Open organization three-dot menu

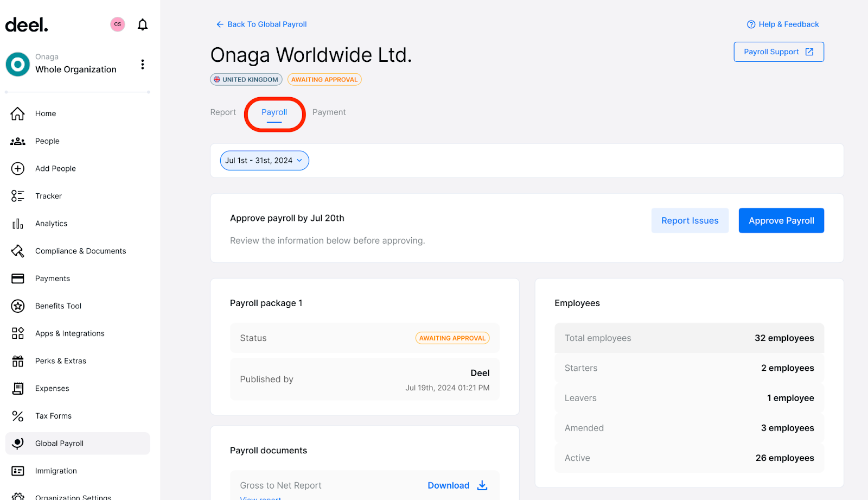point(143,64)
